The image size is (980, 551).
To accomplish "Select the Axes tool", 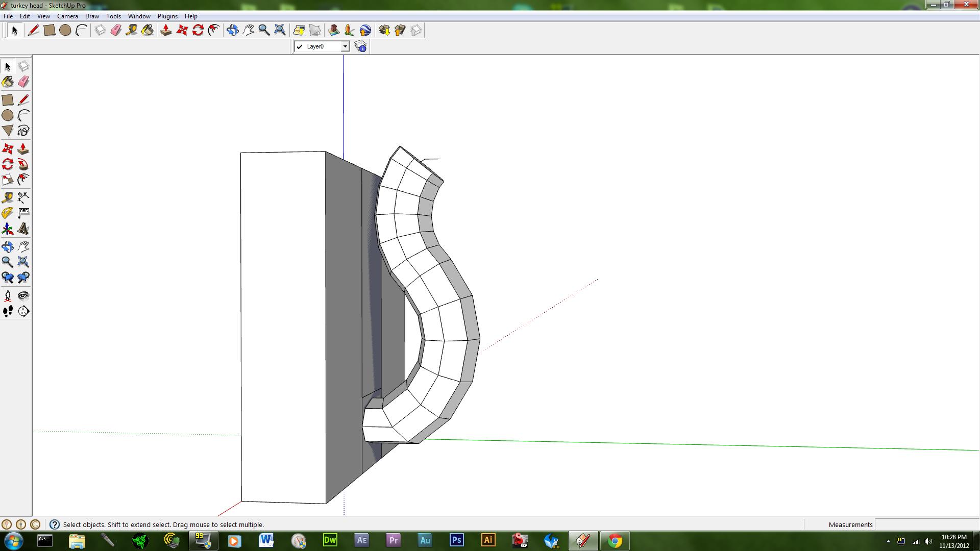I will coord(8,229).
